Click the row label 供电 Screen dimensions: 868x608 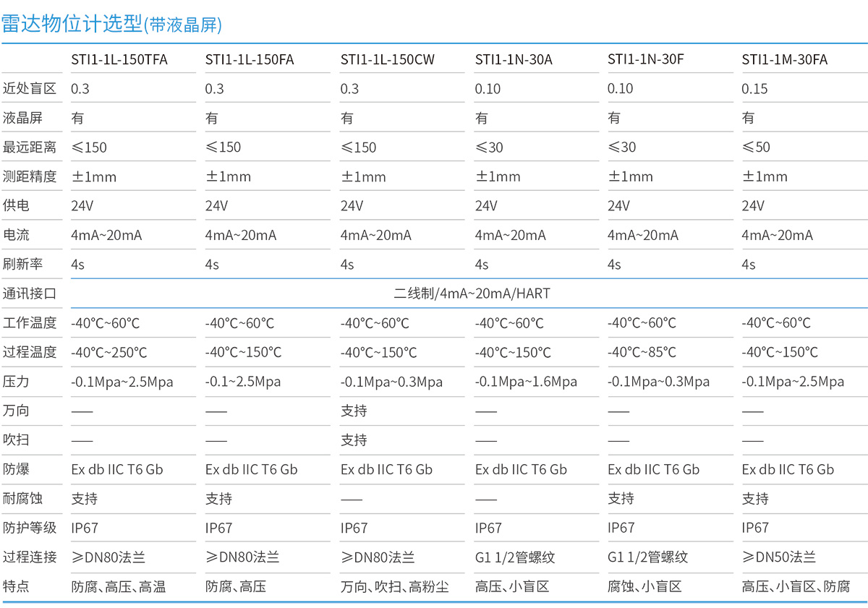16,205
